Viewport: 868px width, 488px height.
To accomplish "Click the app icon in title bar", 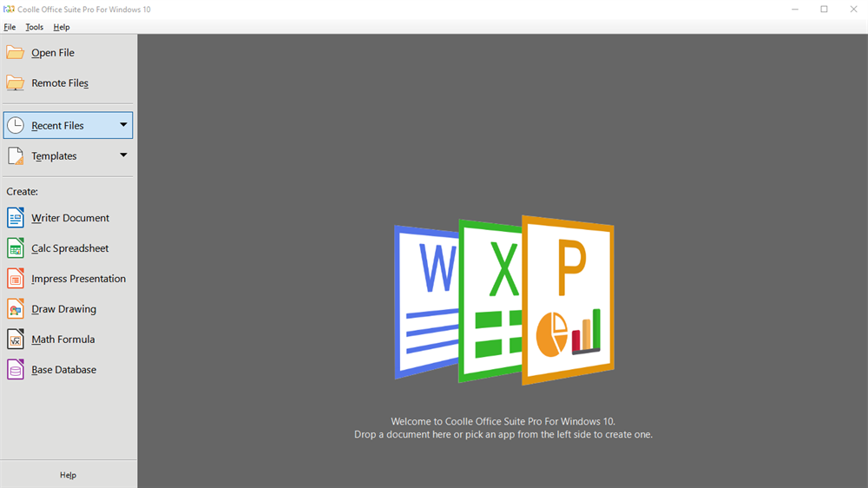I will [x=9, y=10].
